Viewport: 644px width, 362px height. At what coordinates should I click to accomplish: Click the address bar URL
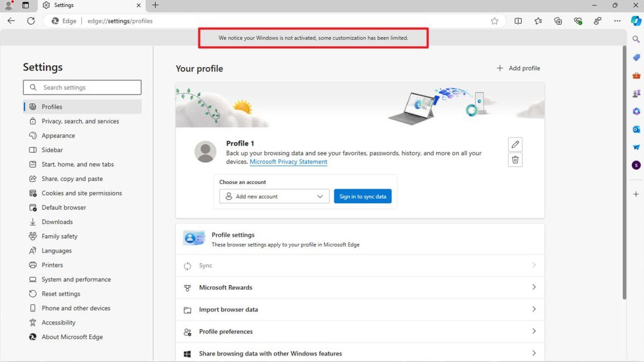(x=120, y=21)
